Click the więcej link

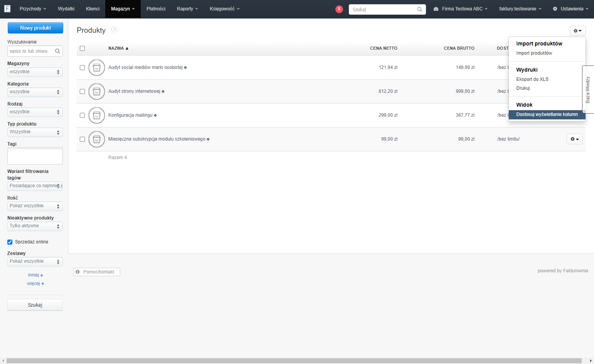point(35,283)
